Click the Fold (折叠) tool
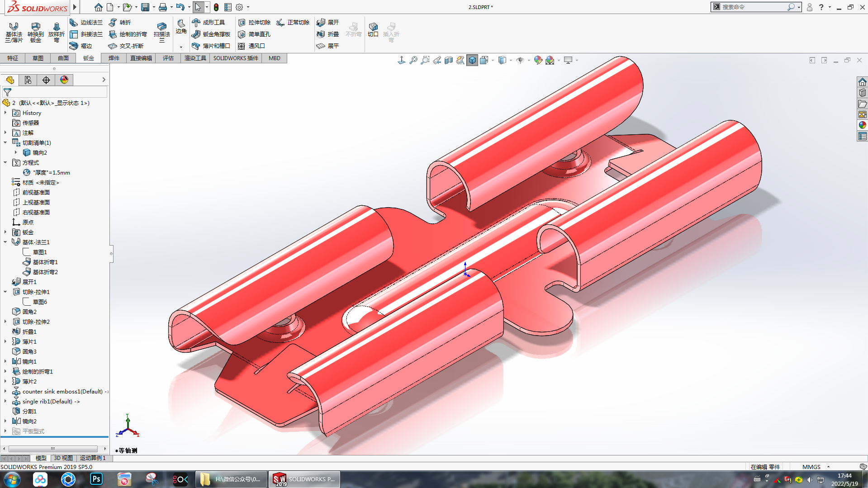The height and width of the screenshot is (488, 868). tap(328, 34)
